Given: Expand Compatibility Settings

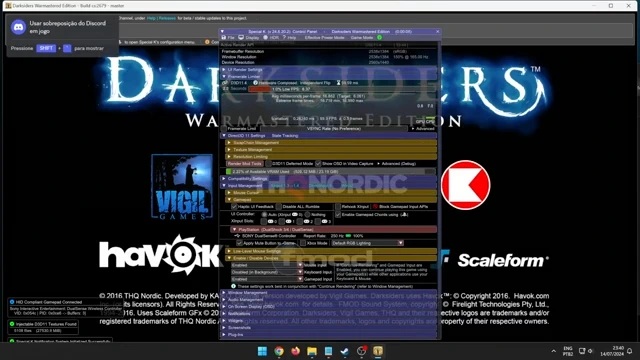Looking at the screenshot, I should click(x=330, y=179).
